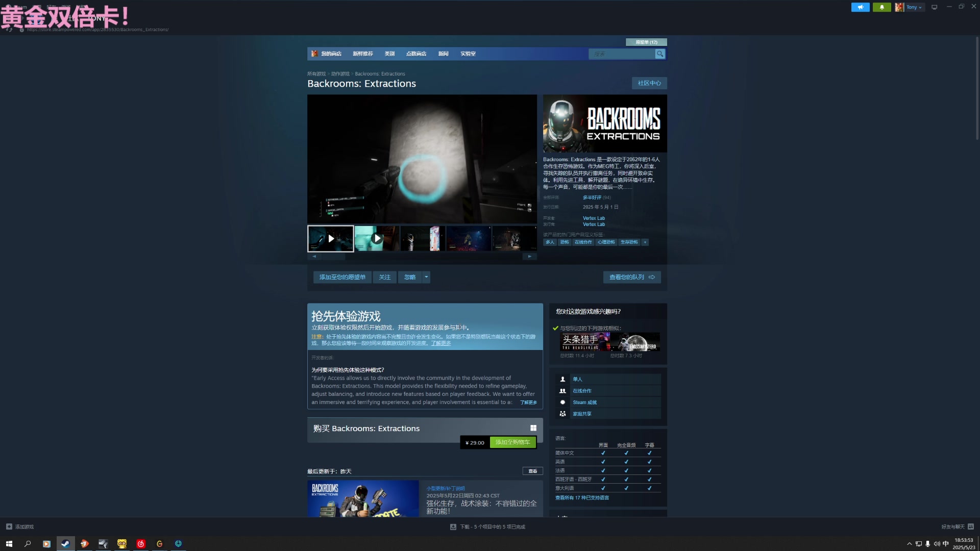Expand developer note with 了解更多
The width and height of the screenshot is (980, 551).
[528, 403]
